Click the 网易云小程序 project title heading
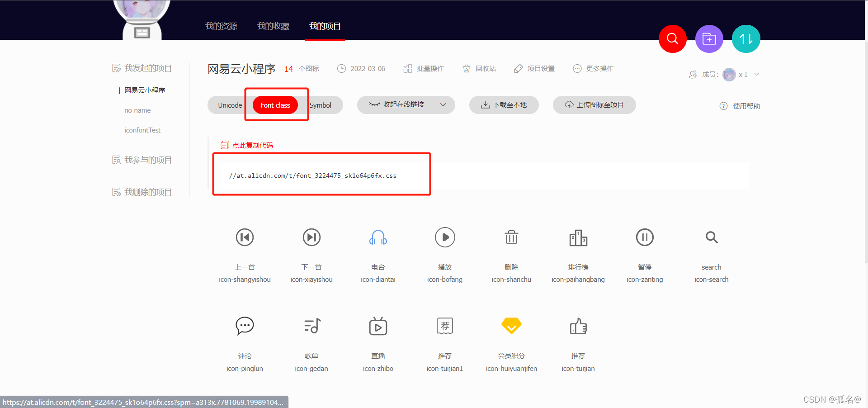The height and width of the screenshot is (408, 868). coord(241,69)
